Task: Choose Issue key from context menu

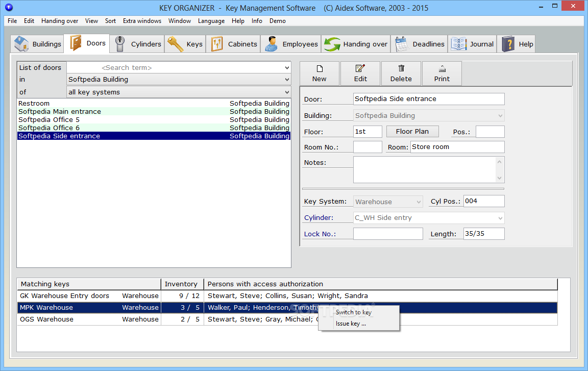Action: click(351, 324)
